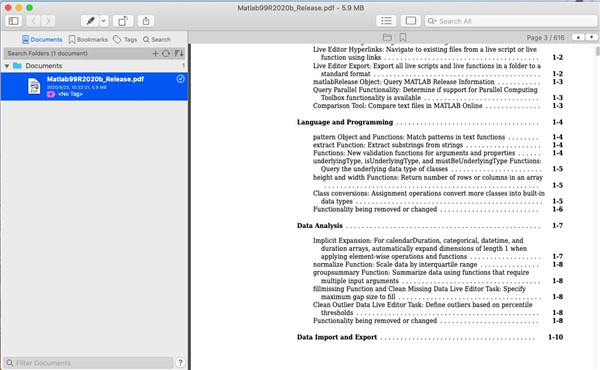Click pattern Object and Functions entry

pyautogui.click(x=438, y=137)
